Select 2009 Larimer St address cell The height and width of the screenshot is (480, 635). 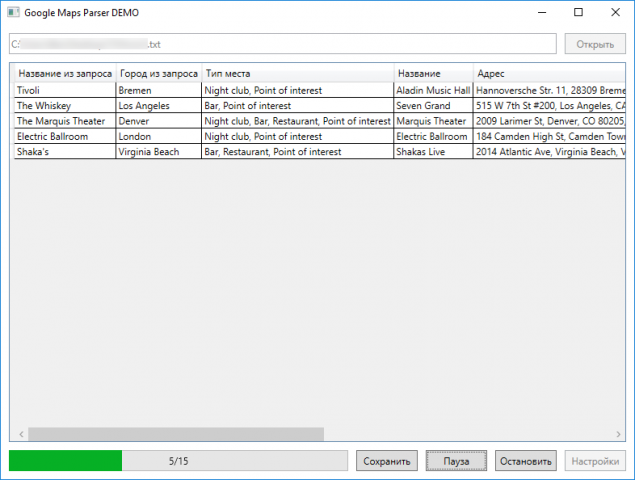click(549, 121)
